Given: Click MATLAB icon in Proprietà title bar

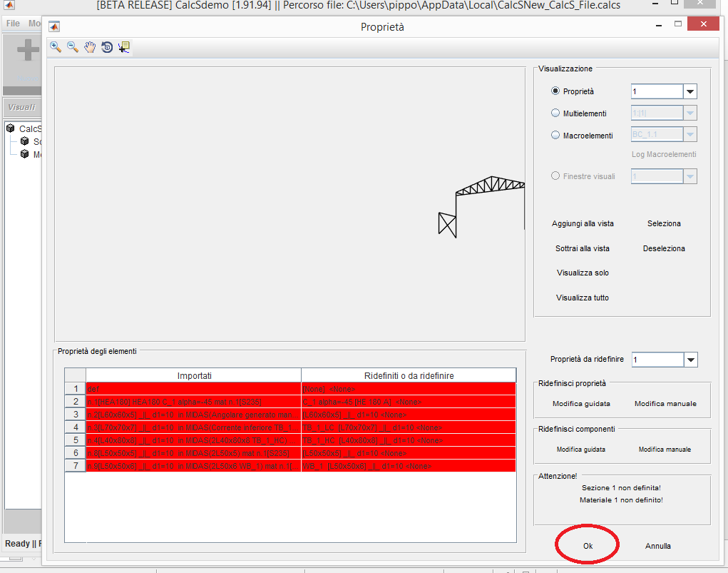Looking at the screenshot, I should pos(54,27).
